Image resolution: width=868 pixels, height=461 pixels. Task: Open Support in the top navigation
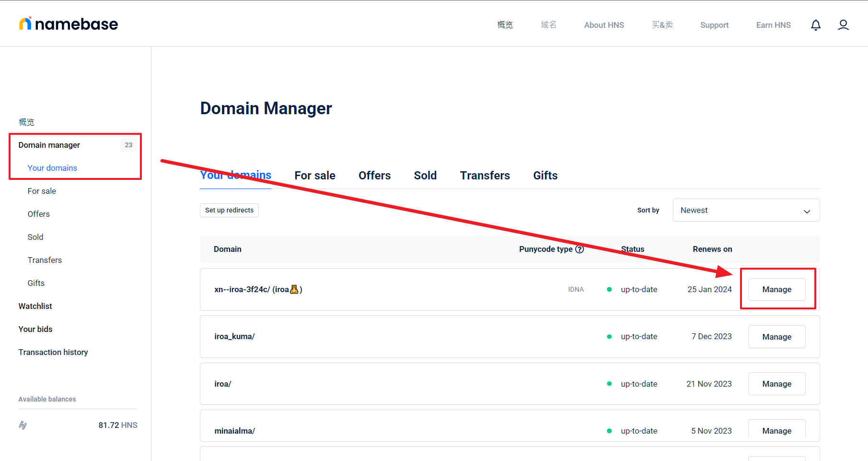pos(714,25)
